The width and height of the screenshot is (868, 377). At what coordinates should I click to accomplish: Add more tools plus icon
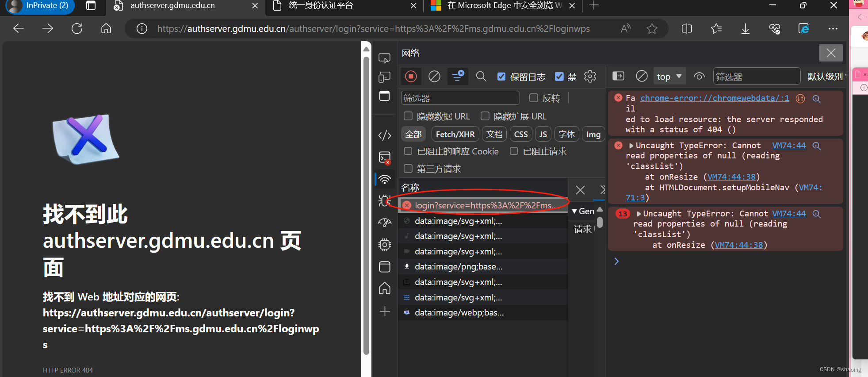(385, 311)
